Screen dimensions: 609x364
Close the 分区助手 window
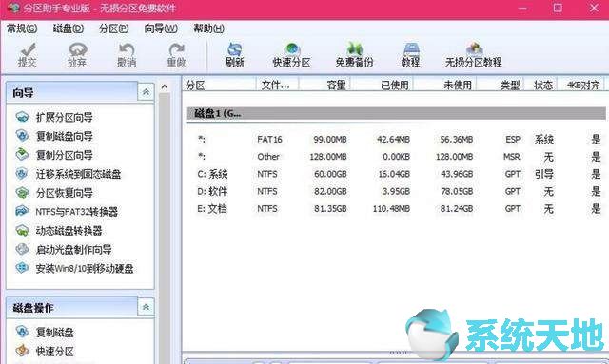point(594,8)
